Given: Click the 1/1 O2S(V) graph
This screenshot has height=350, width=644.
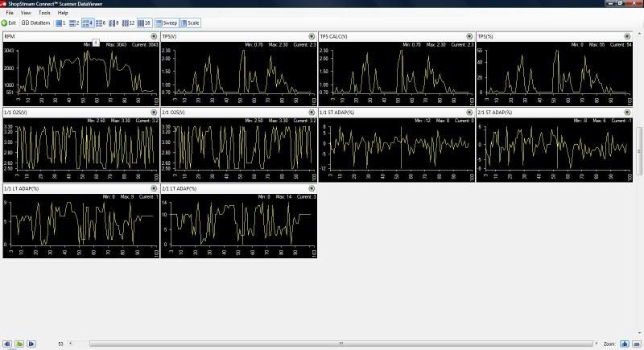Looking at the screenshot, I should tap(80, 149).
